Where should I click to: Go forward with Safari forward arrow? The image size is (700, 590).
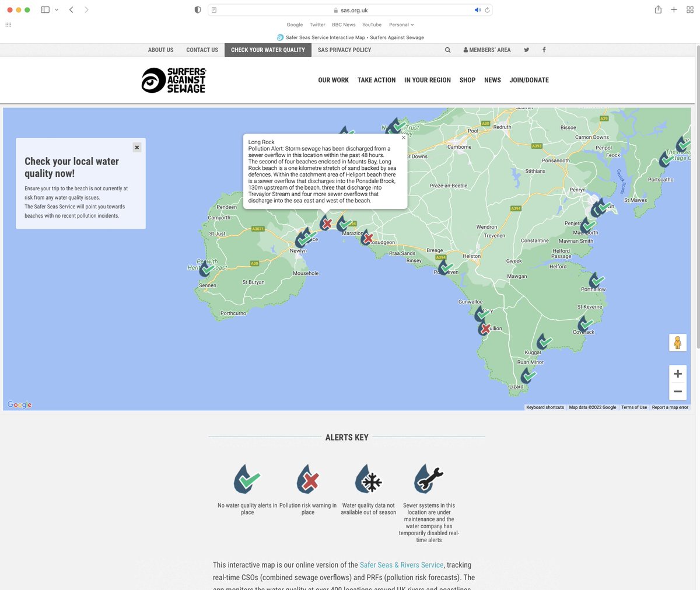point(86,10)
